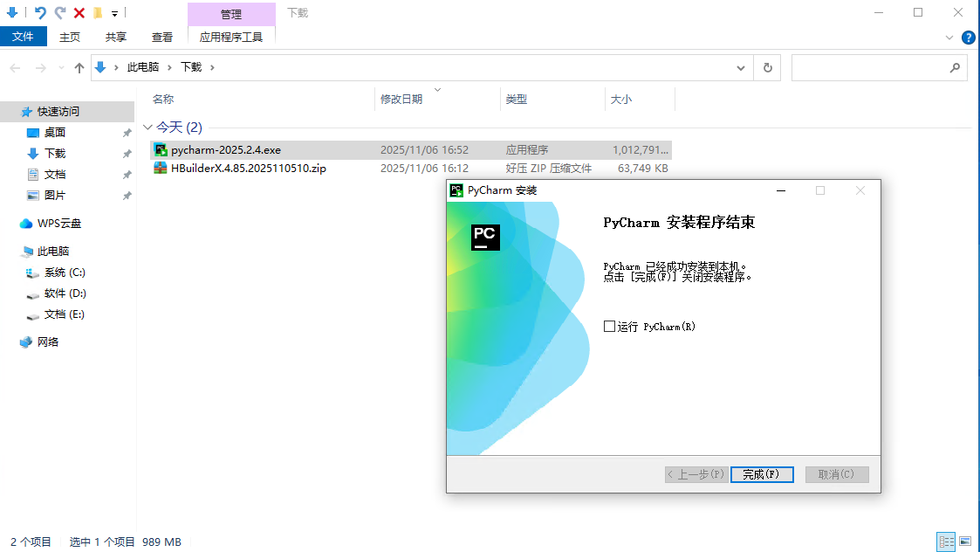
Task: Switch to details view icon
Action: click(x=946, y=542)
